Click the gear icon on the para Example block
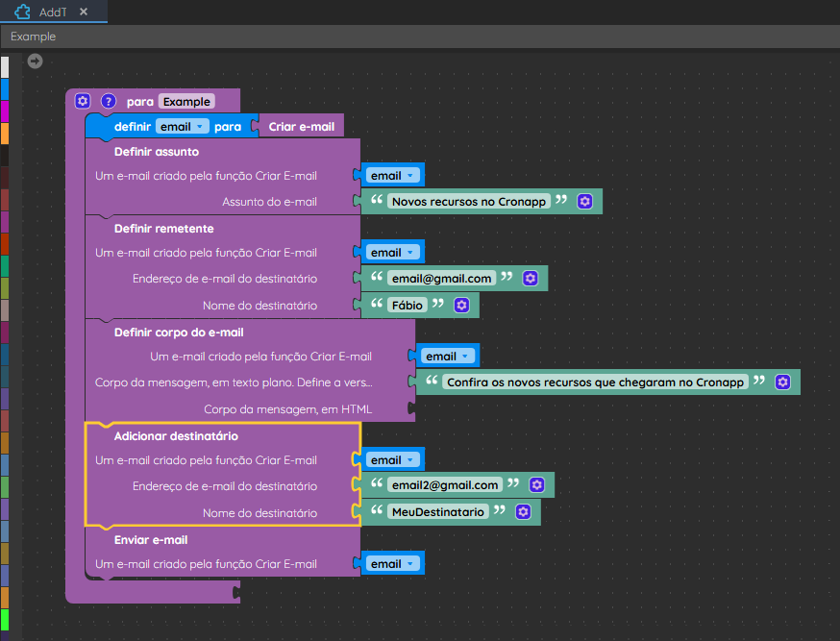 [83, 101]
